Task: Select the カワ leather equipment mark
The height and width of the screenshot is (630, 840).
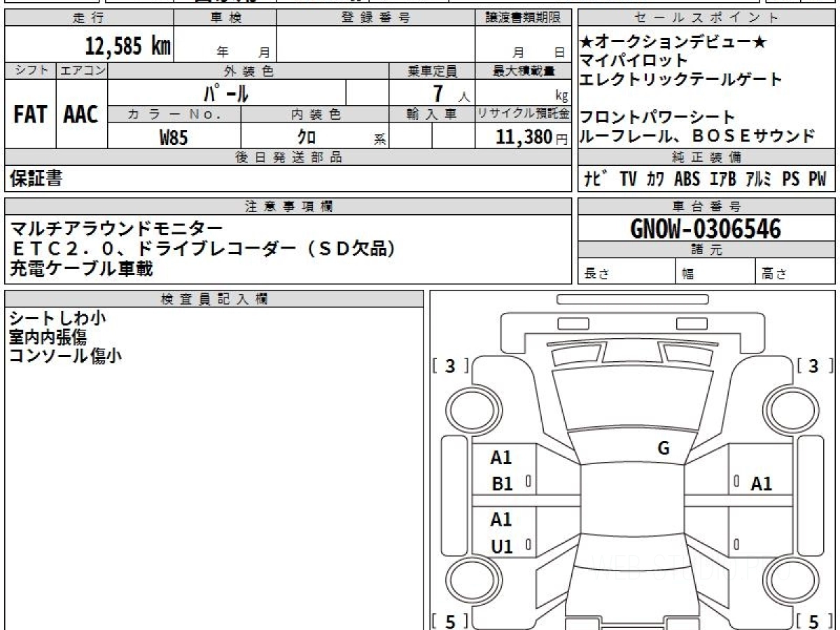Action: point(656,179)
